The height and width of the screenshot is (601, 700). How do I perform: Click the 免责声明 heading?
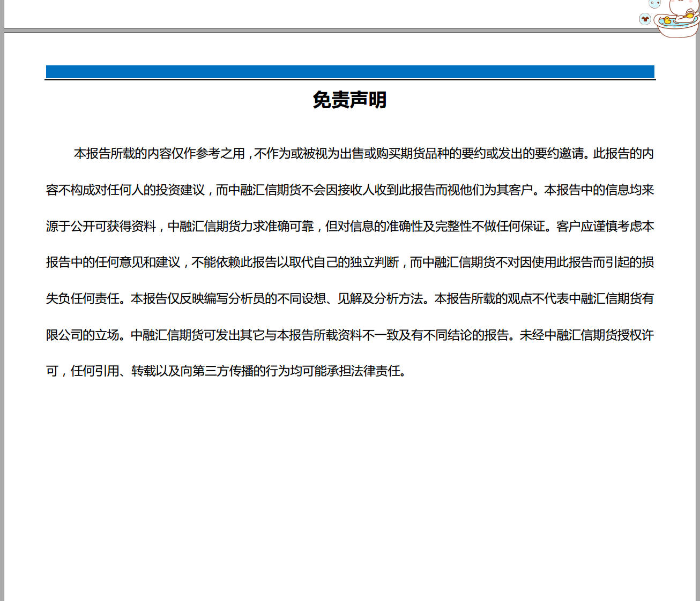(349, 100)
